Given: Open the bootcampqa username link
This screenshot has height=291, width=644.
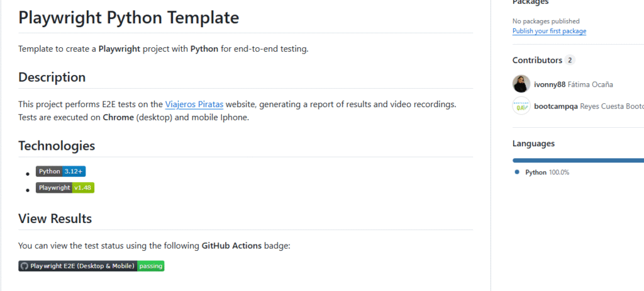Looking at the screenshot, I should [556, 106].
